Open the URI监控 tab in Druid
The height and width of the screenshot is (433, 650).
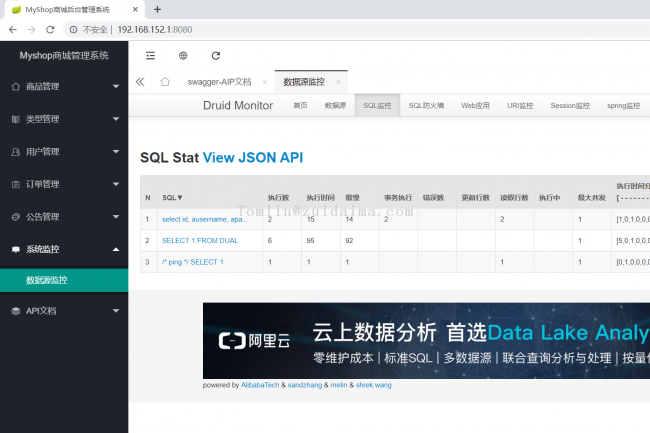520,105
